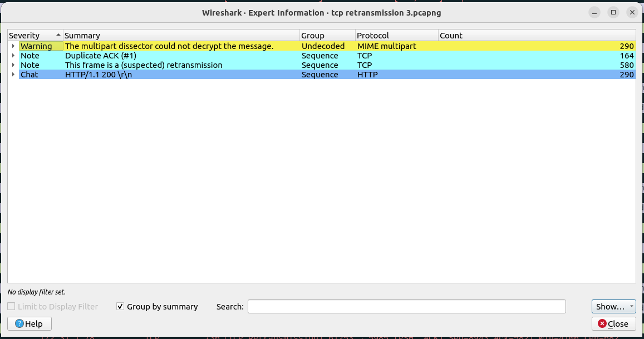Expand the Chat HTTP/1.1 200 row
The width and height of the screenshot is (644, 339).
(13, 75)
